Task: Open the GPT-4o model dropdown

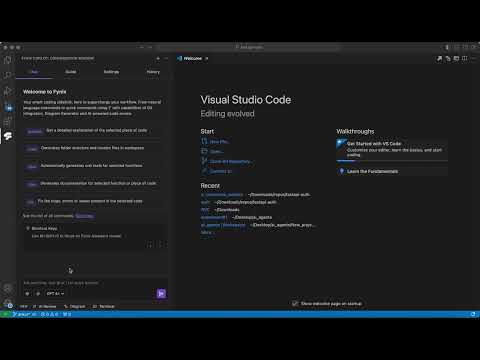Action: 55,294
